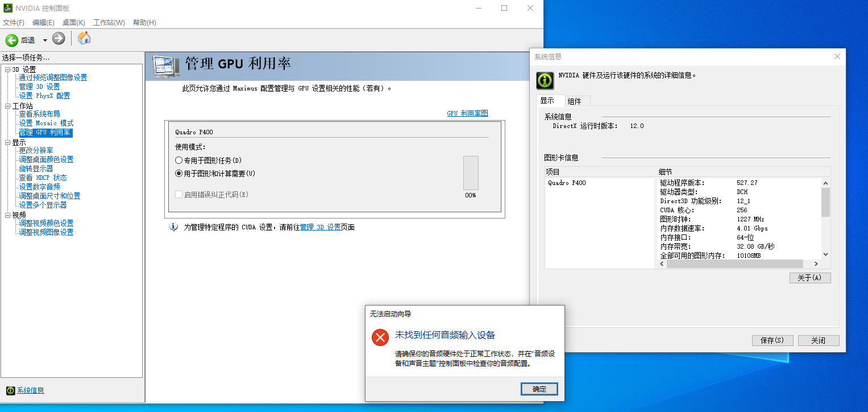Select Quadro P400 in the 项目 list
Viewport: 868px width, 412px height.
tap(567, 183)
